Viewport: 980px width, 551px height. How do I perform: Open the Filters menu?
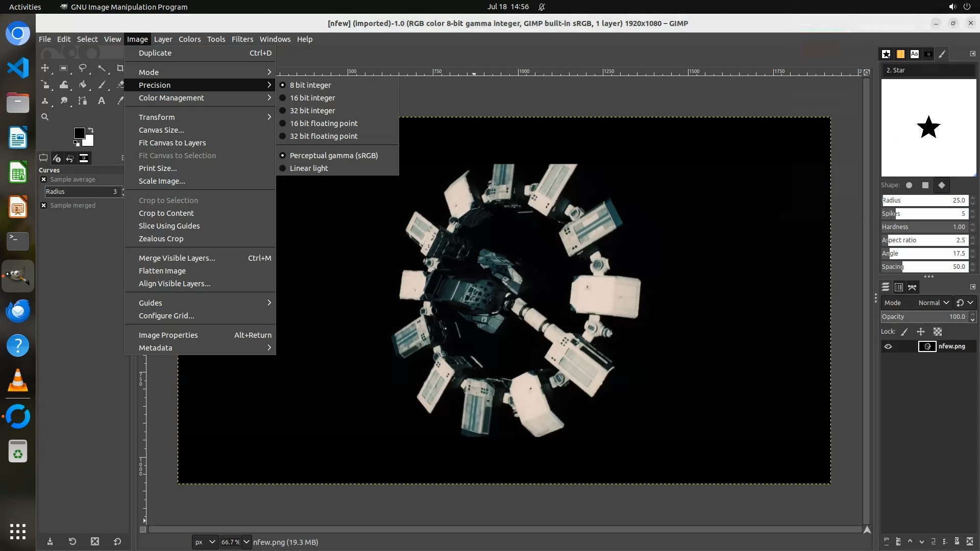point(242,39)
